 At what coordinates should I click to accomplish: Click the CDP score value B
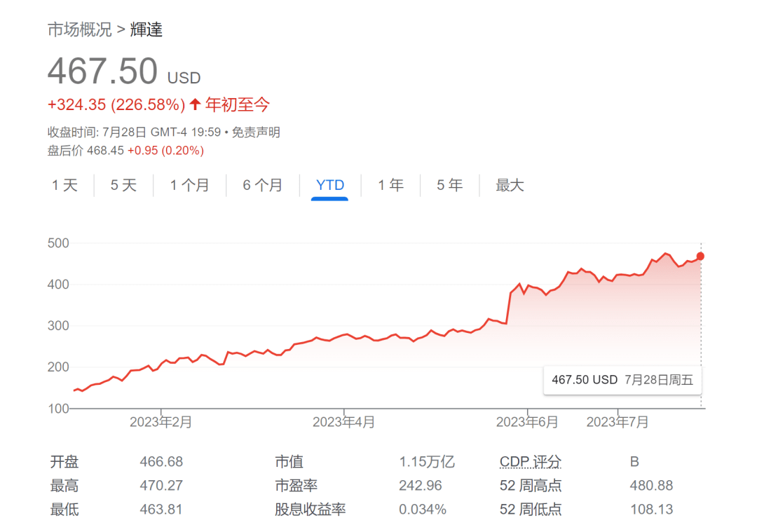point(634,461)
